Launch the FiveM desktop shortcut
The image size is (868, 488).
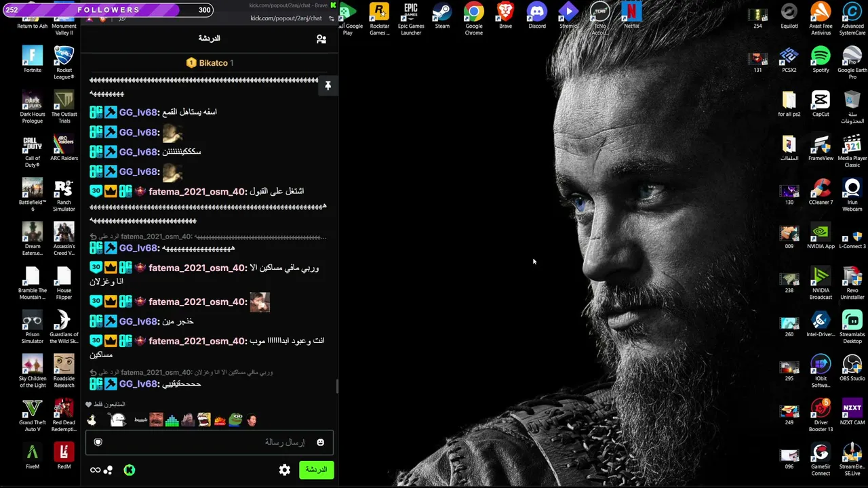pyautogui.click(x=32, y=455)
